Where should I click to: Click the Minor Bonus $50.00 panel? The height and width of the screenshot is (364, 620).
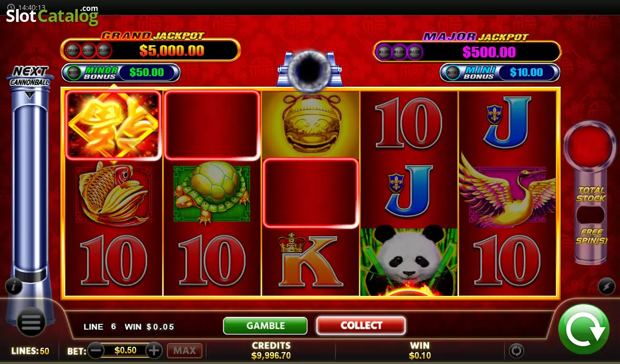[x=121, y=72]
